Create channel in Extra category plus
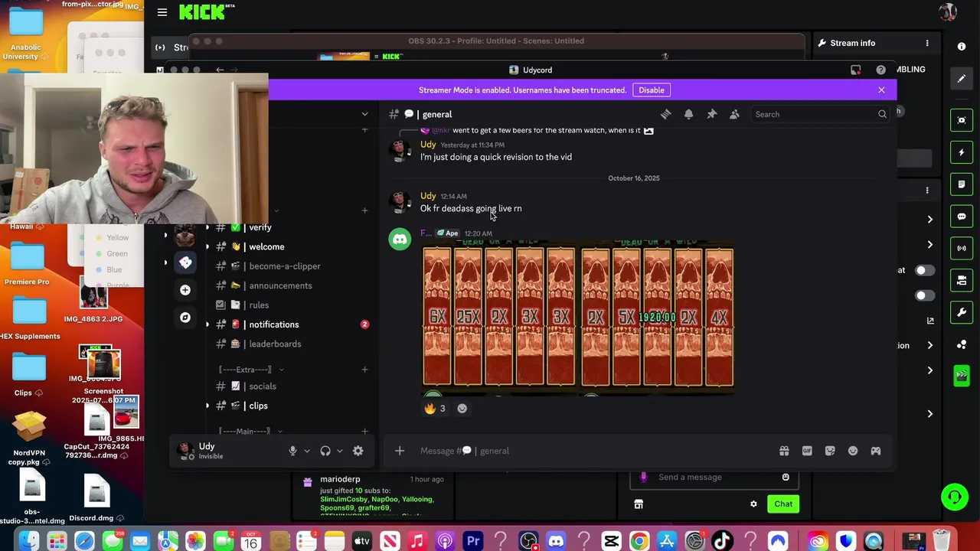The height and width of the screenshot is (551, 980). pos(364,370)
